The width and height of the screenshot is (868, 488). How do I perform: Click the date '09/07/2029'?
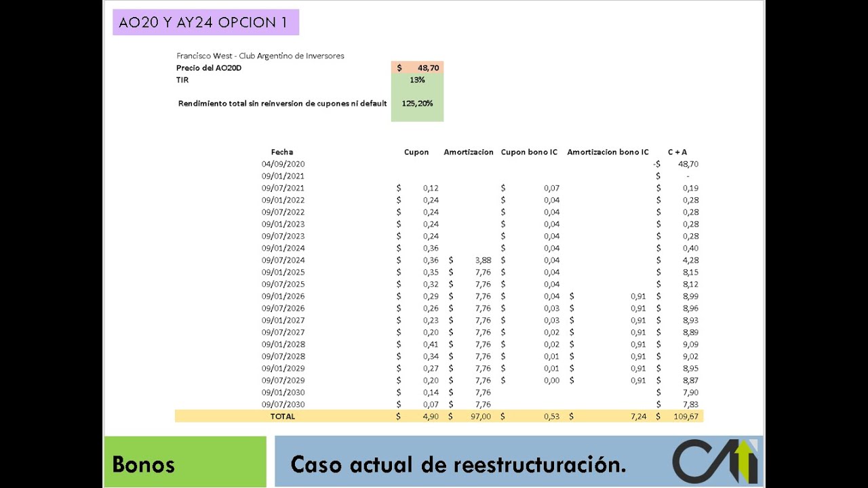283,381
